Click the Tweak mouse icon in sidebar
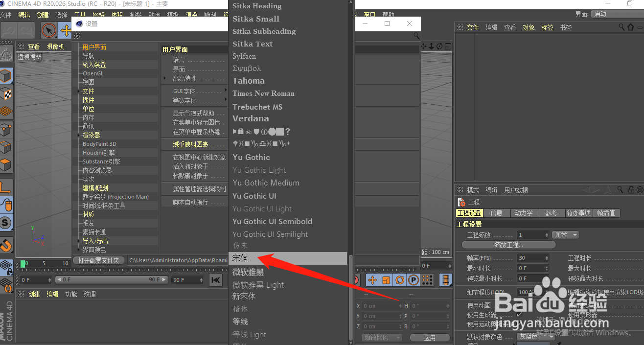Viewport: 644px width, 345px height. (6, 205)
